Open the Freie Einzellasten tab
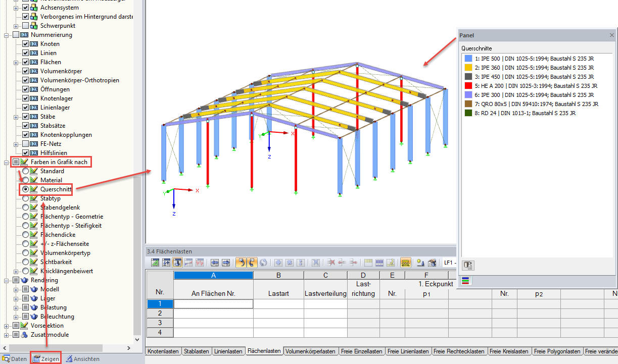This screenshot has width=618, height=364. [x=362, y=351]
